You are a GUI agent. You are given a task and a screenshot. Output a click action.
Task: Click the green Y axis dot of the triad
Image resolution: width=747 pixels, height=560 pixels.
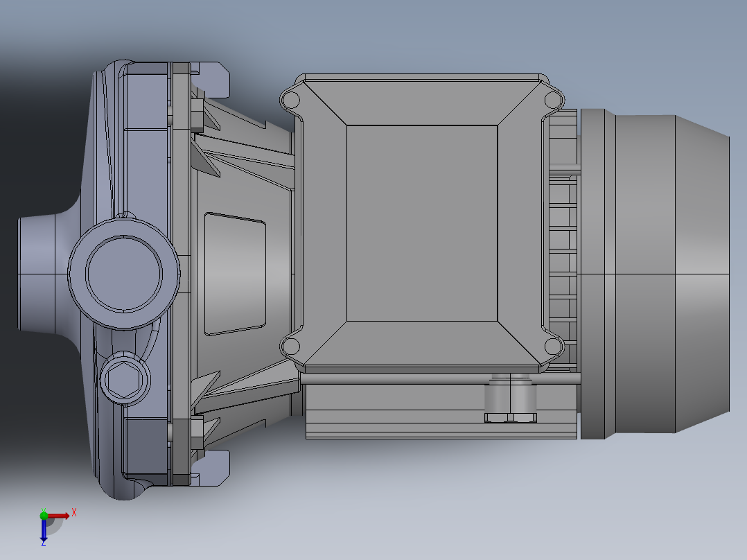pyautogui.click(x=44, y=515)
